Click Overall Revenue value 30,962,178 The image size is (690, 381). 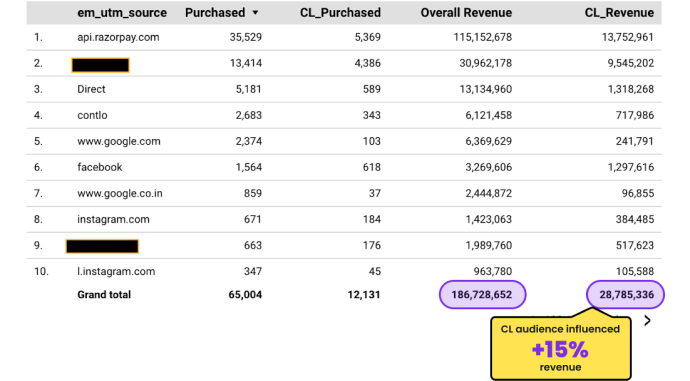tap(486, 63)
